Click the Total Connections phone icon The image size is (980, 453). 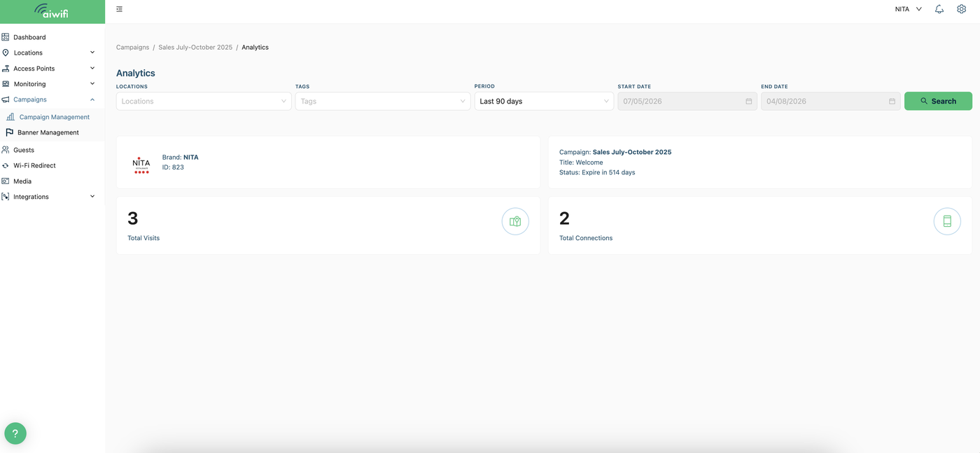947,221
